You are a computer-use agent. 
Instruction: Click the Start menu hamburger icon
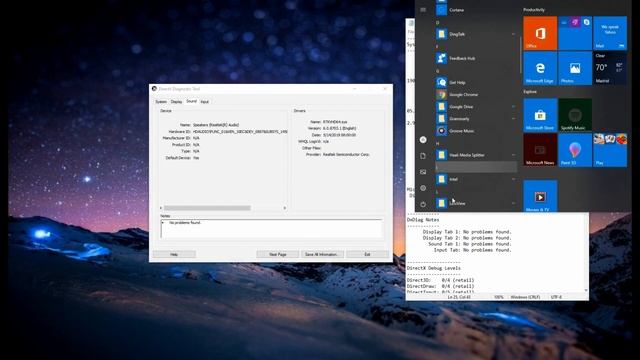click(423, 10)
